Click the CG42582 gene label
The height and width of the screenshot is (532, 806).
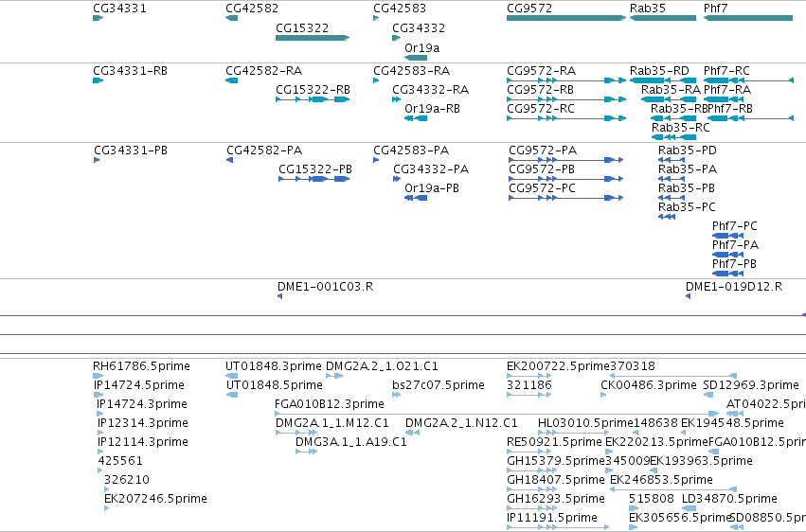(252, 9)
